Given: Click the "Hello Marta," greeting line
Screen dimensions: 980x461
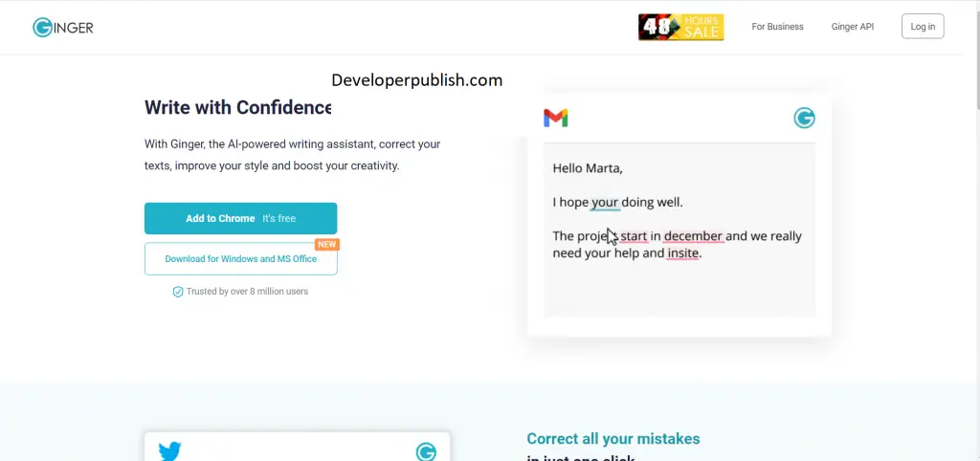Looking at the screenshot, I should [x=588, y=168].
